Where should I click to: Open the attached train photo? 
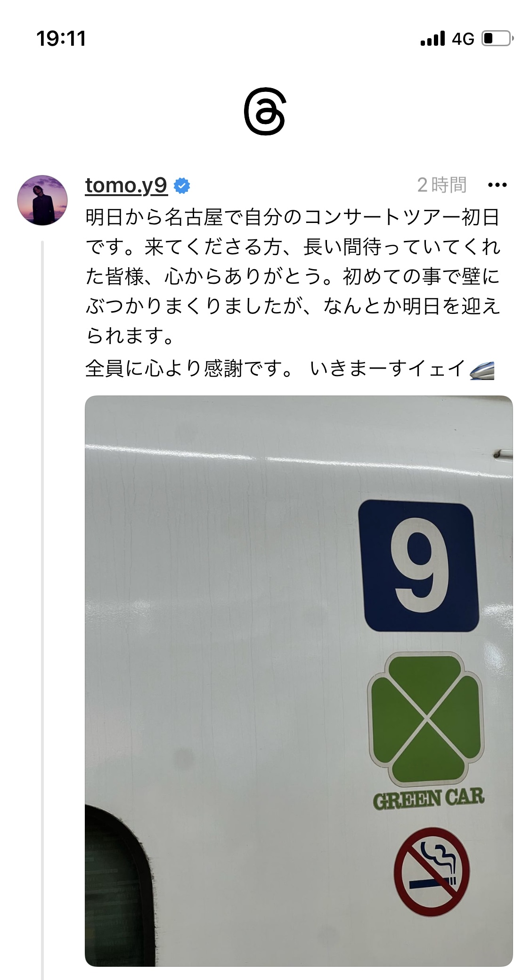pyautogui.click(x=299, y=681)
